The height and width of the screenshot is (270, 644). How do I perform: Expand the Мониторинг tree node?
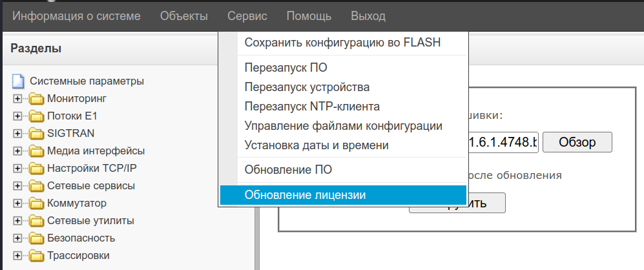17,99
